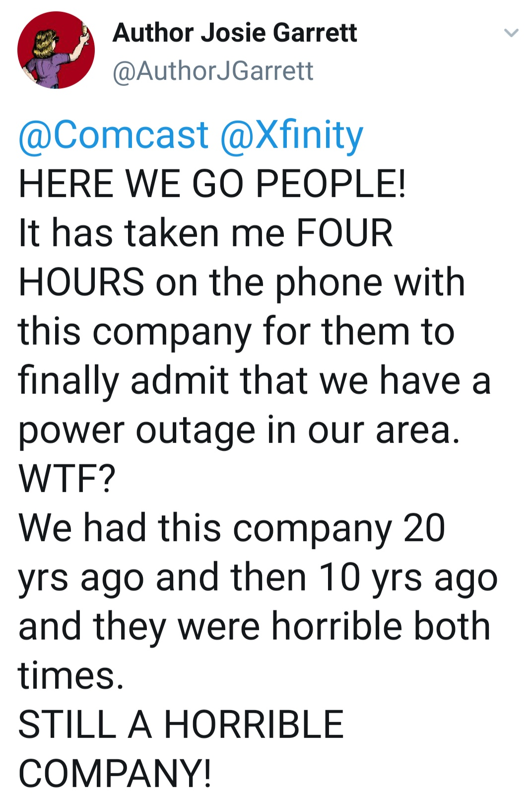Expand the tweet options chevron
The height and width of the screenshot is (803, 532).
(511, 33)
